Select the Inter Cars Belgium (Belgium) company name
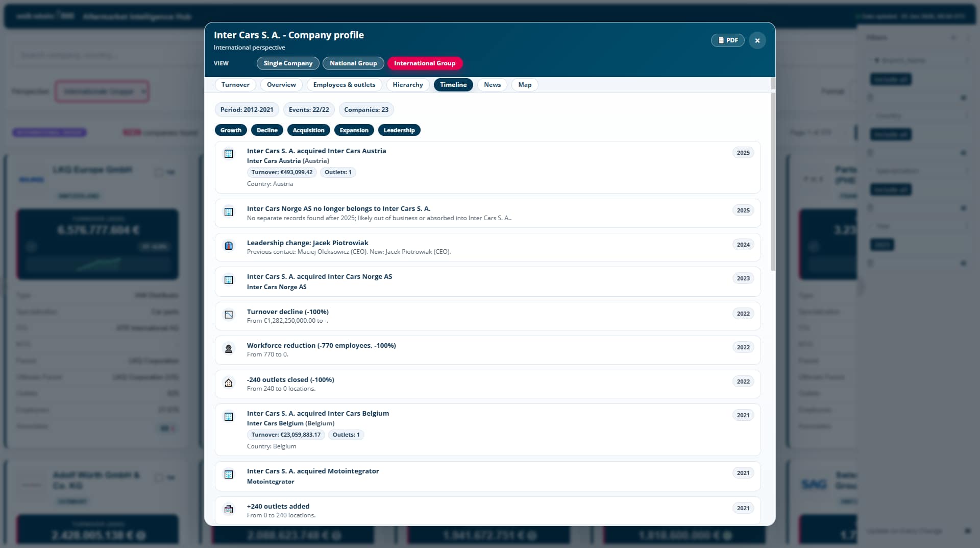980x548 pixels. [290, 423]
